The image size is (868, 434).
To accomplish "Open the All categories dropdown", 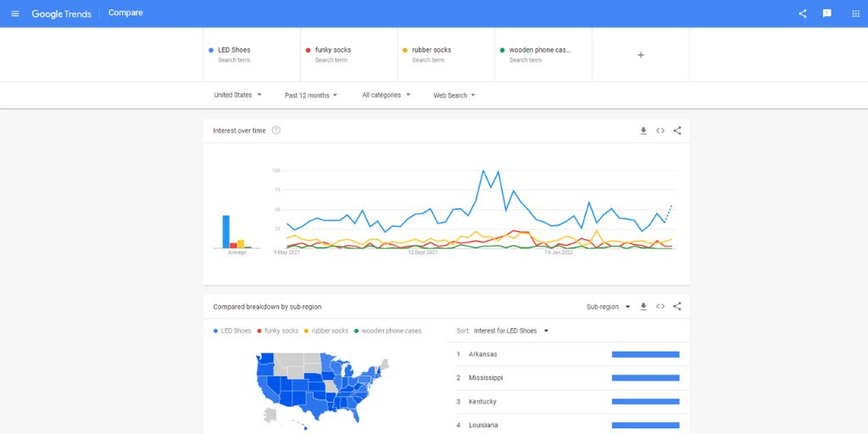I will pyautogui.click(x=387, y=95).
